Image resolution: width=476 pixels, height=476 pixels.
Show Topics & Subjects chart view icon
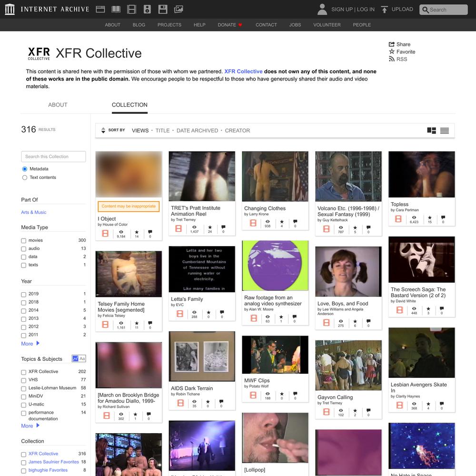pyautogui.click(x=75, y=358)
